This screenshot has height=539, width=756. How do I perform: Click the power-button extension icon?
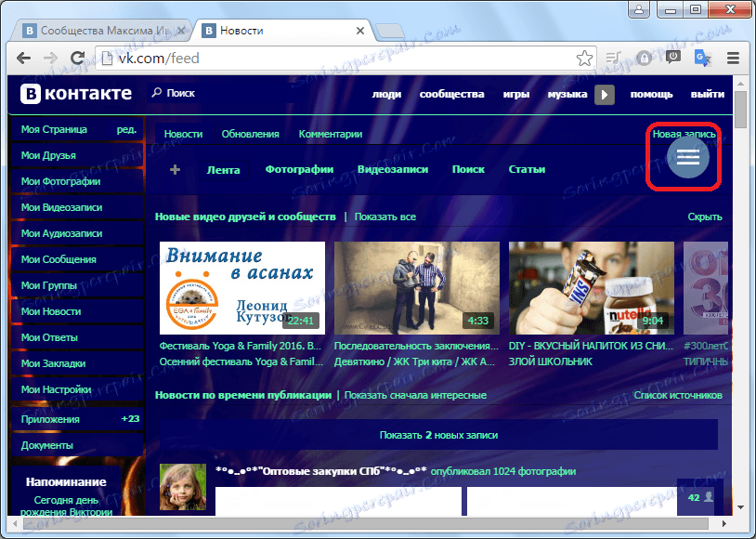point(673,58)
